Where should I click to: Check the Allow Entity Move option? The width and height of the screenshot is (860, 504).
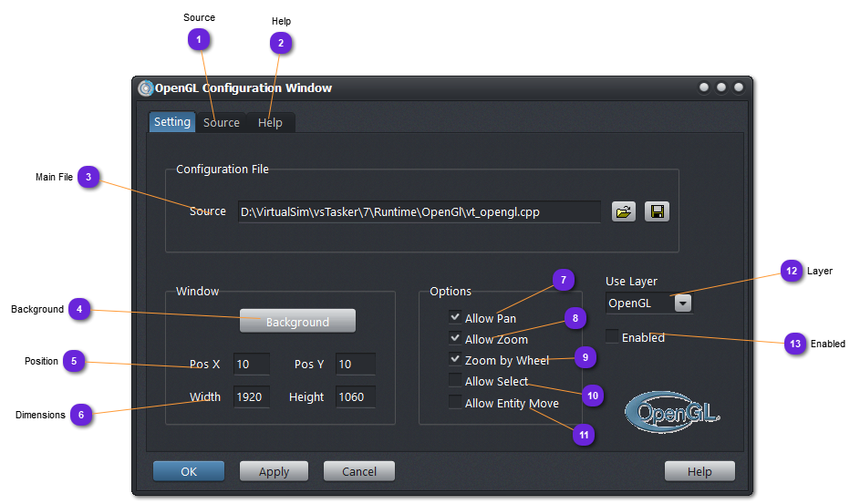455,402
